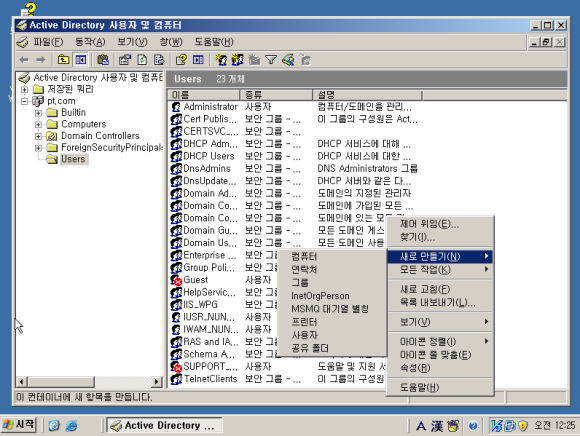Click the New user toolbar icon
Screen dimensions: 580x436
point(221,60)
